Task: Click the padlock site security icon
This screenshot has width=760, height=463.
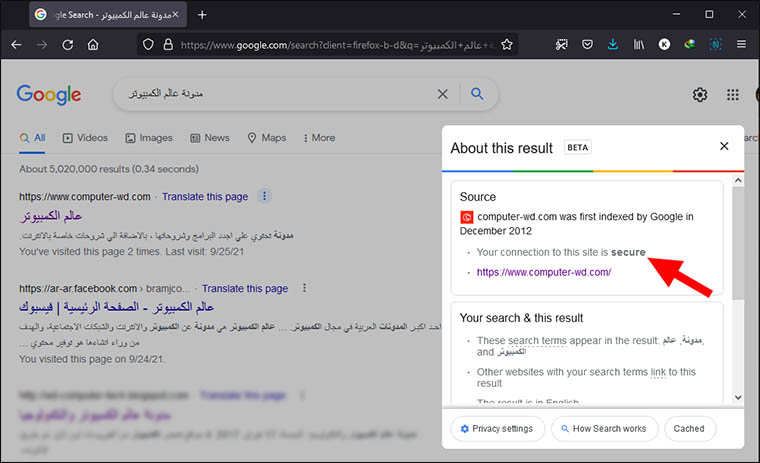Action: [x=168, y=45]
